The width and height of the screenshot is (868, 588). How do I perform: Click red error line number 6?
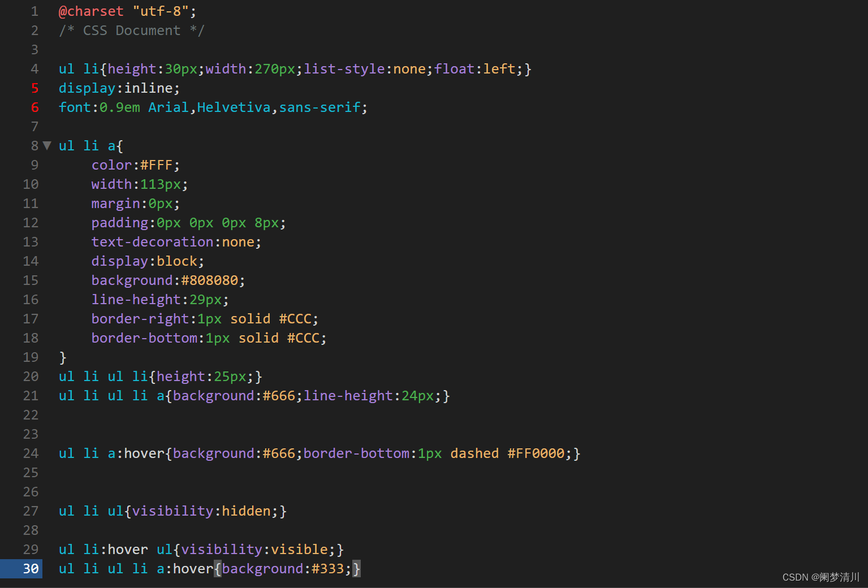coord(35,107)
